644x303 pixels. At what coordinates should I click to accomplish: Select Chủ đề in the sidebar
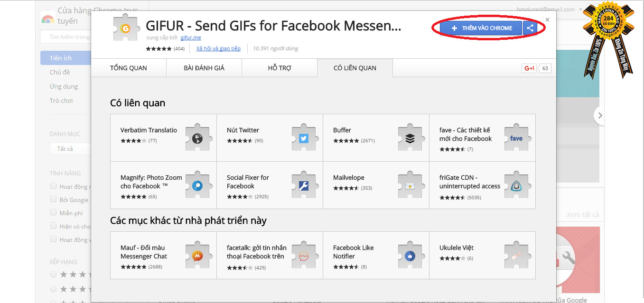click(x=60, y=72)
